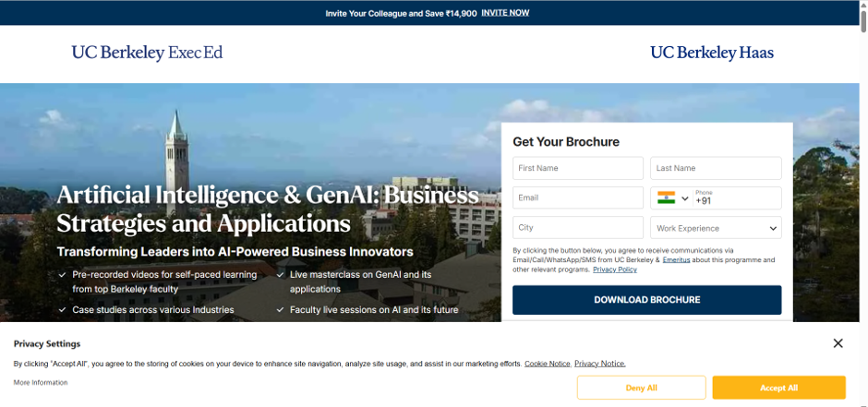Click 'Faculty live sessions on AI' bullet
The height and width of the screenshot is (407, 868).
(x=374, y=310)
